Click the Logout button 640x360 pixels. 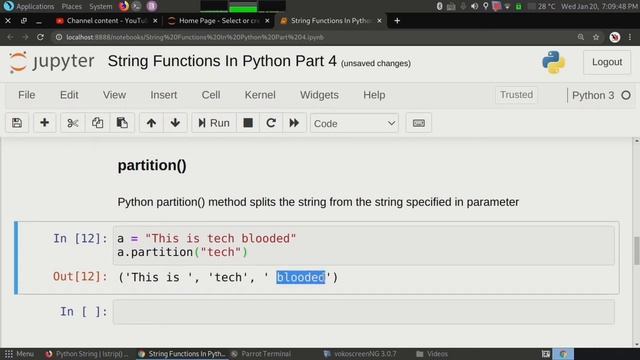pos(607,62)
